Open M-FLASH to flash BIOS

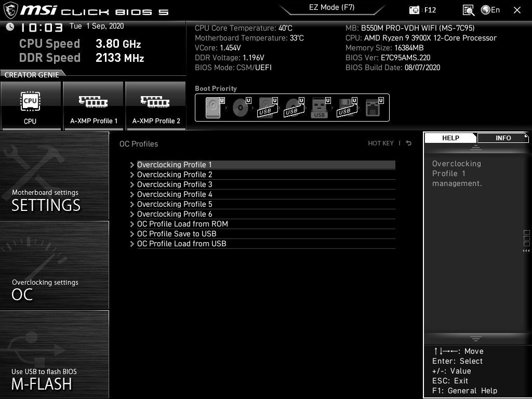54,354
